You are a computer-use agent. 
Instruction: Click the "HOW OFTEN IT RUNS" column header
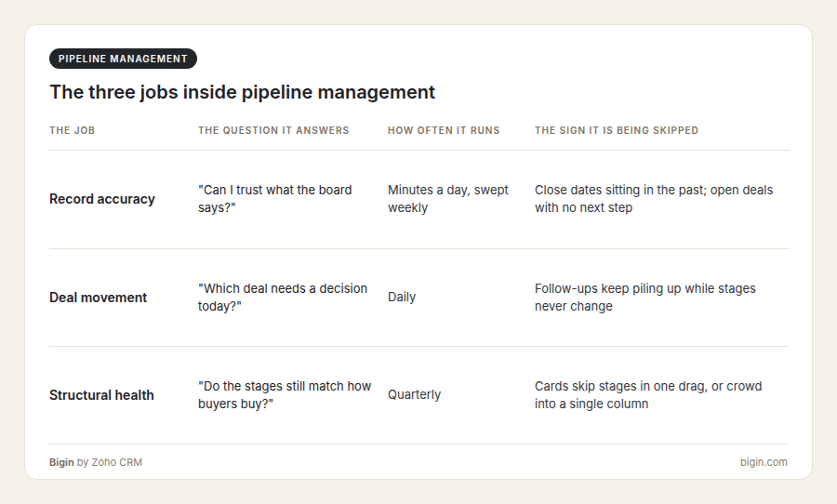click(444, 130)
